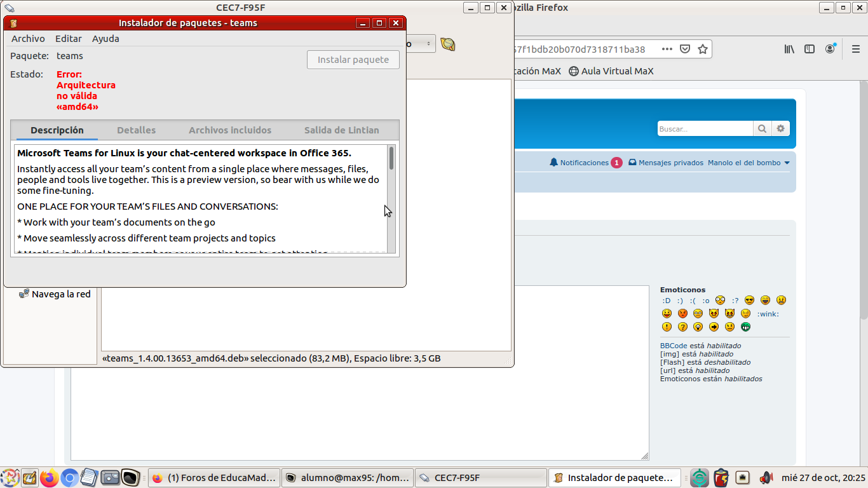Open forum advanced search gear icon
Viewport: 868px width, 488px height.
pyautogui.click(x=780, y=129)
